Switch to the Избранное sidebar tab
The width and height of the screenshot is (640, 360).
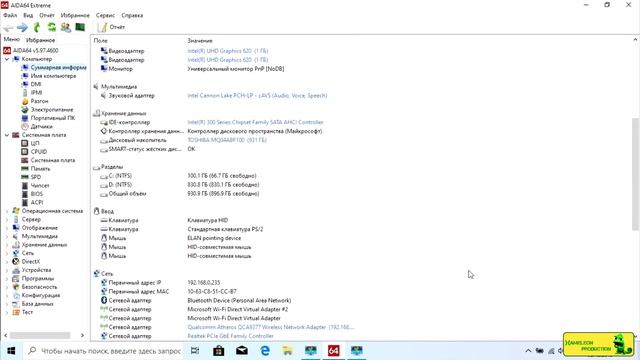(x=40, y=40)
